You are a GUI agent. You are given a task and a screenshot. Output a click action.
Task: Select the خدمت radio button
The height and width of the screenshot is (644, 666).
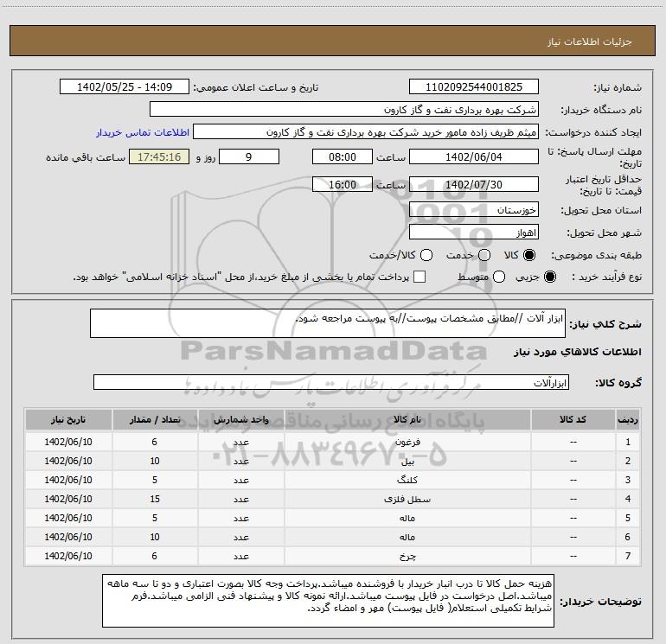coord(484,255)
